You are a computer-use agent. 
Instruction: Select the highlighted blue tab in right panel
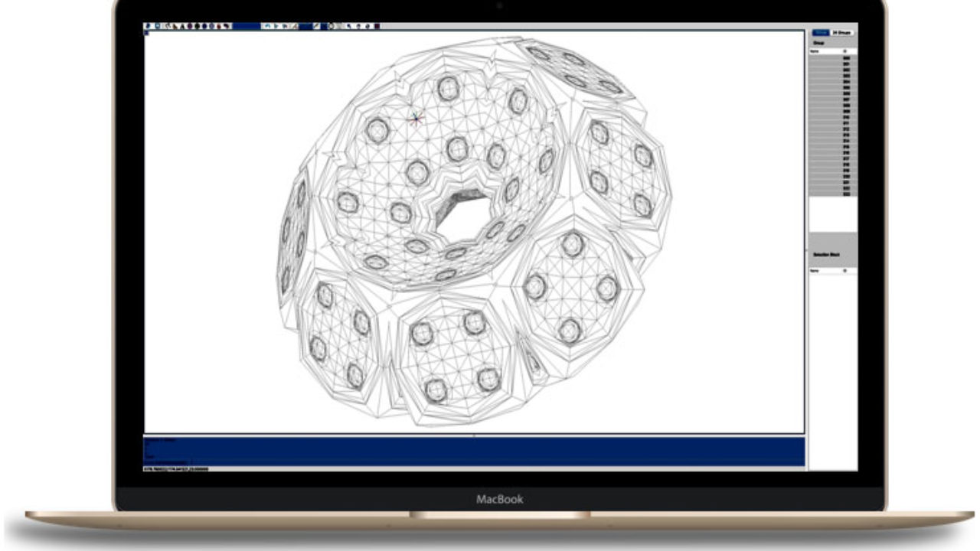[x=821, y=33]
